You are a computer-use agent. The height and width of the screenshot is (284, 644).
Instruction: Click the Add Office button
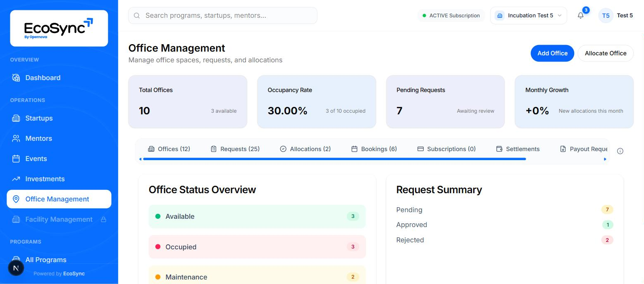(x=552, y=53)
